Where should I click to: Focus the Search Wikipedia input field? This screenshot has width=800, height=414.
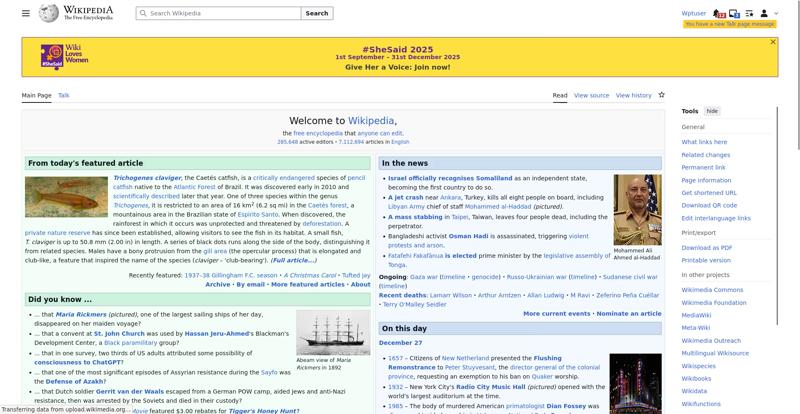(x=217, y=13)
